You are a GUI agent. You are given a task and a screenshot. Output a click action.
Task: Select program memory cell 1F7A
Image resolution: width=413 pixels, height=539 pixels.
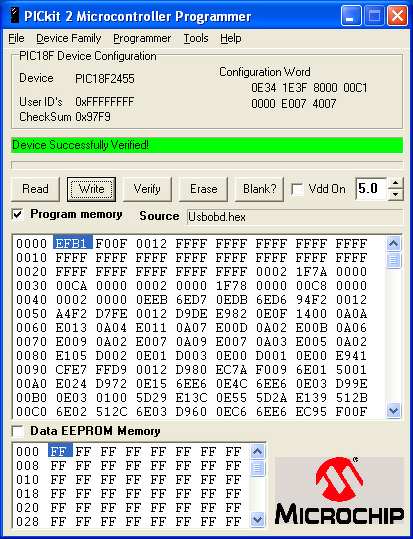click(x=311, y=272)
